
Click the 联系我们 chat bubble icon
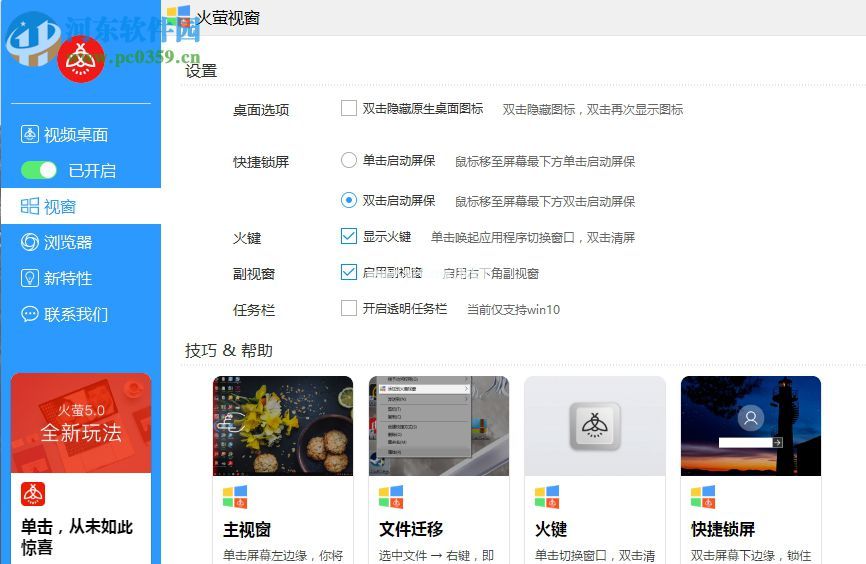(x=29, y=314)
